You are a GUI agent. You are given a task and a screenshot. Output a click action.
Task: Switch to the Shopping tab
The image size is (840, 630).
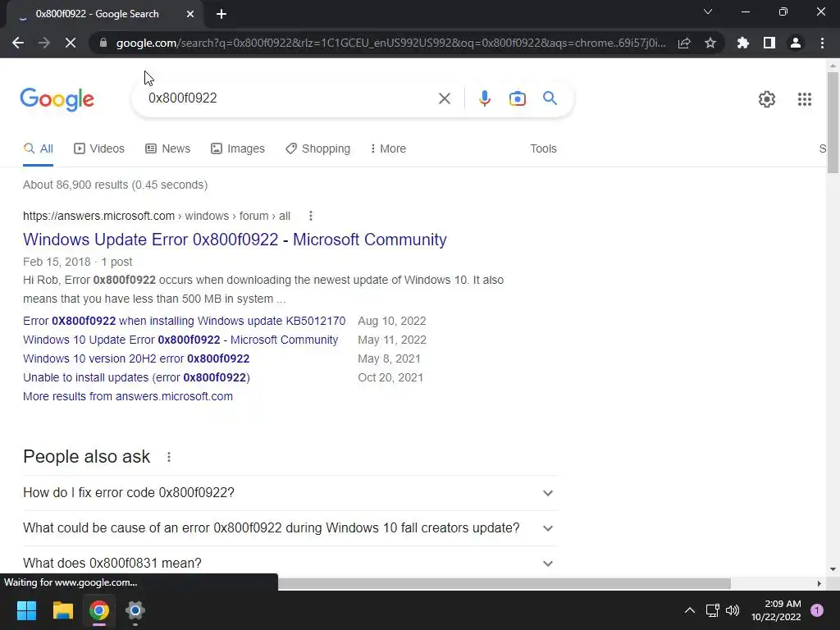(317, 148)
